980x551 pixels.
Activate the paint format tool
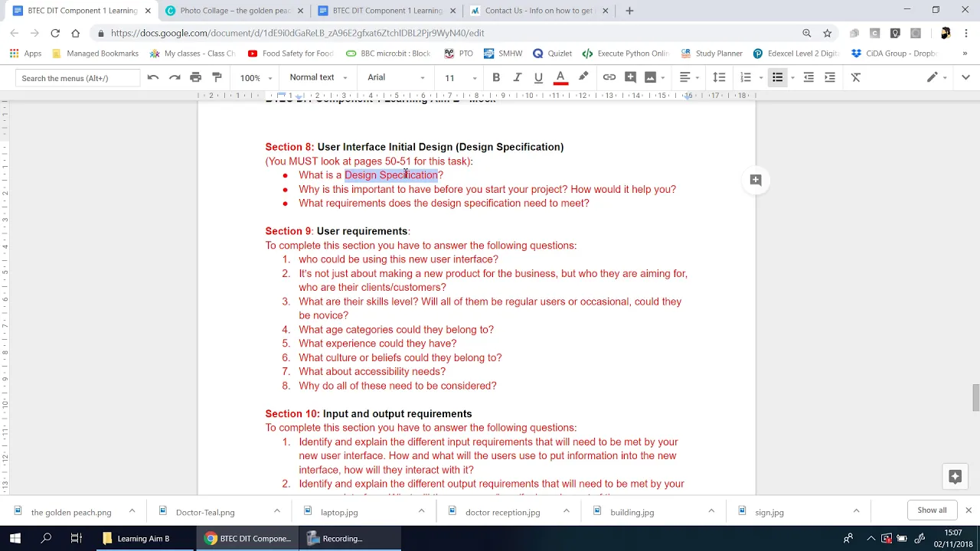pyautogui.click(x=217, y=77)
